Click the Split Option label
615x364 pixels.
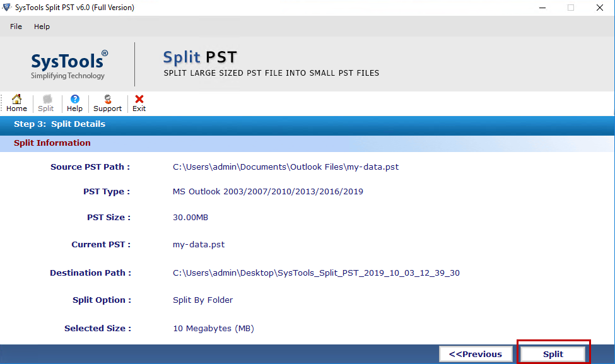coord(102,300)
